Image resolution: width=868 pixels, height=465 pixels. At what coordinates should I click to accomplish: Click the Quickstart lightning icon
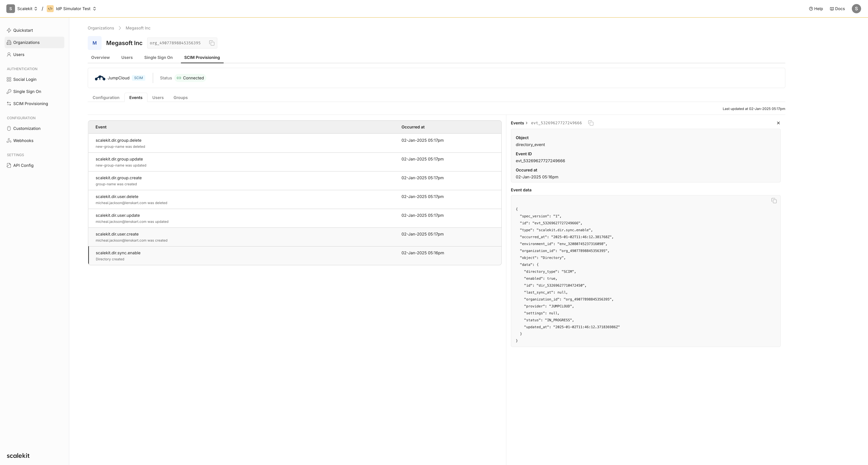9,30
